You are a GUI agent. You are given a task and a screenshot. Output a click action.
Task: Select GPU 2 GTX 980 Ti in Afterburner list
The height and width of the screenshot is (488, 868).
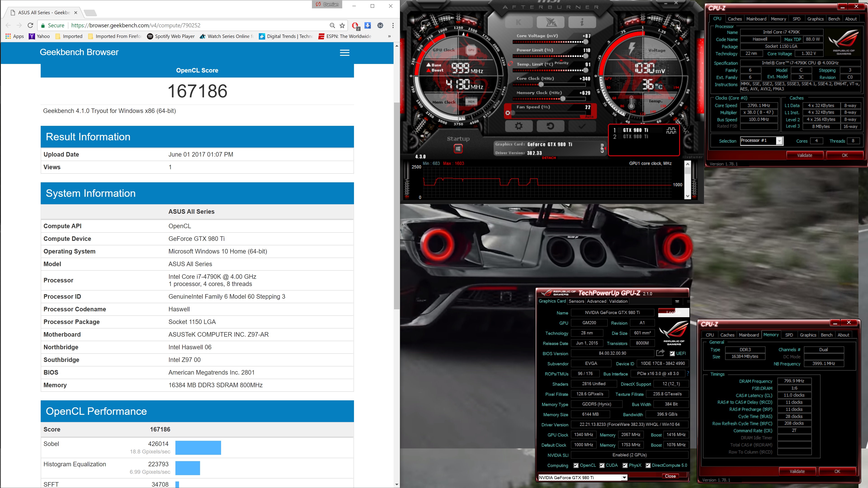pos(631,136)
